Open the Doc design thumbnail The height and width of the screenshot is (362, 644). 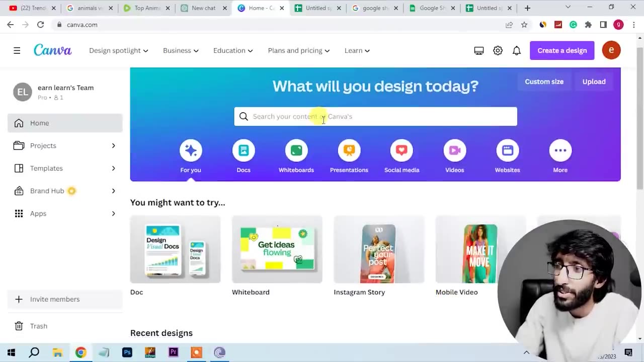point(175,249)
